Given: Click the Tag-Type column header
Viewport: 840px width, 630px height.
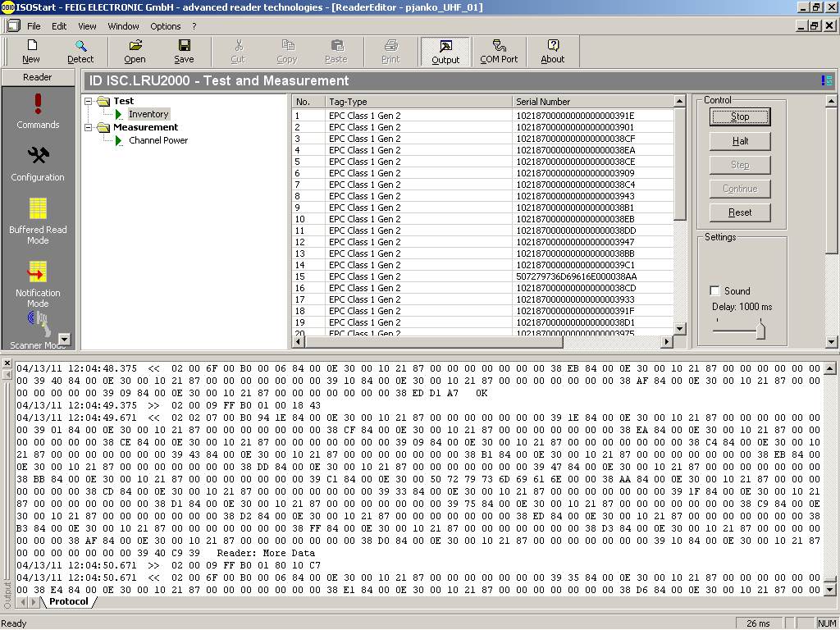Looking at the screenshot, I should (418, 101).
